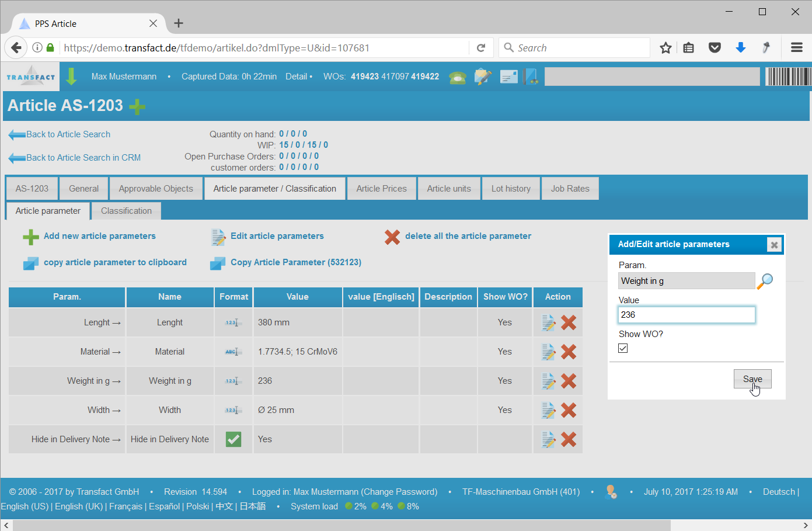This screenshot has width=812, height=531.
Task: Click copy article parameter to clipboard
Action: [115, 262]
